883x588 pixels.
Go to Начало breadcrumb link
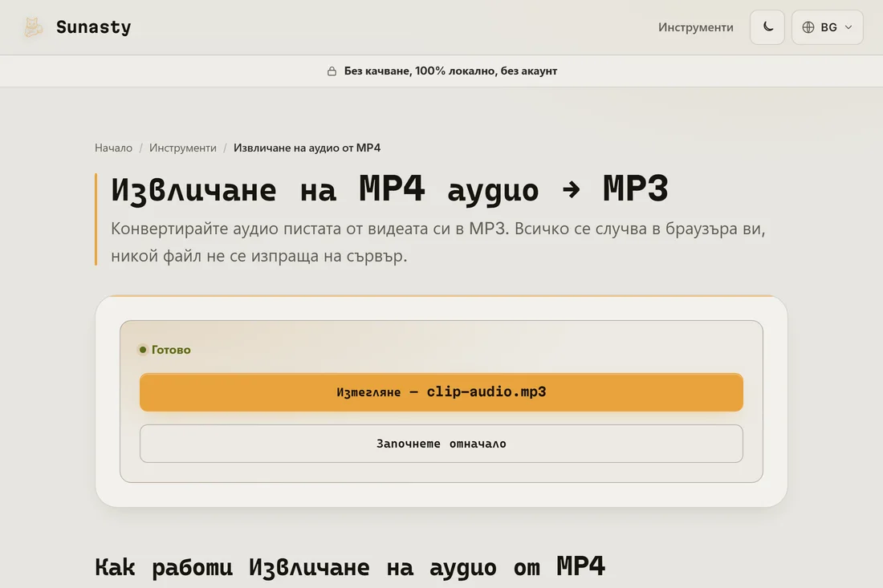tap(113, 148)
